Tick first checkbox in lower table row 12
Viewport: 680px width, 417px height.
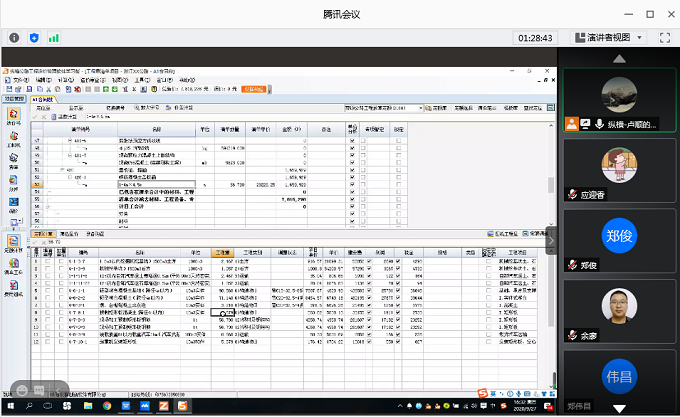point(48,342)
